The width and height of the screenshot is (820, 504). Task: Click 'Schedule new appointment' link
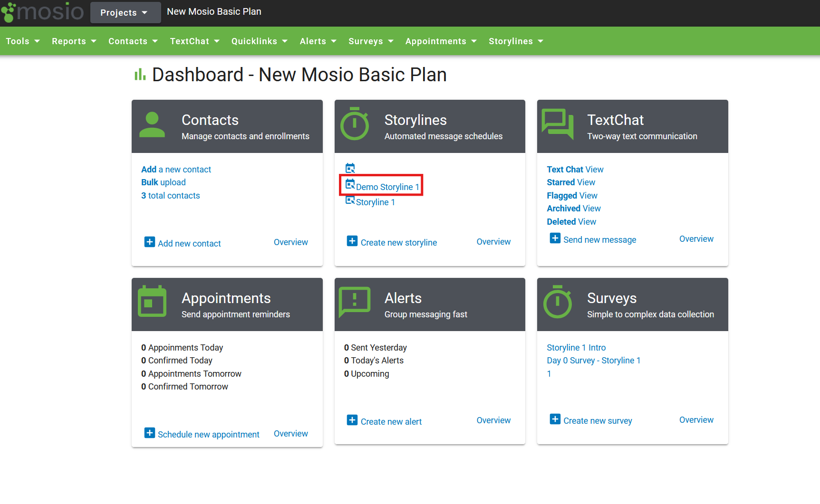pyautogui.click(x=209, y=435)
